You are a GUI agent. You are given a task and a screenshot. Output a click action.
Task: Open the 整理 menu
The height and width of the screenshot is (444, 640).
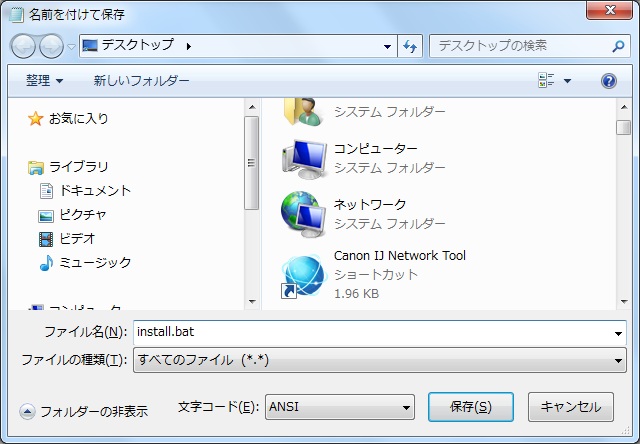click(x=44, y=81)
